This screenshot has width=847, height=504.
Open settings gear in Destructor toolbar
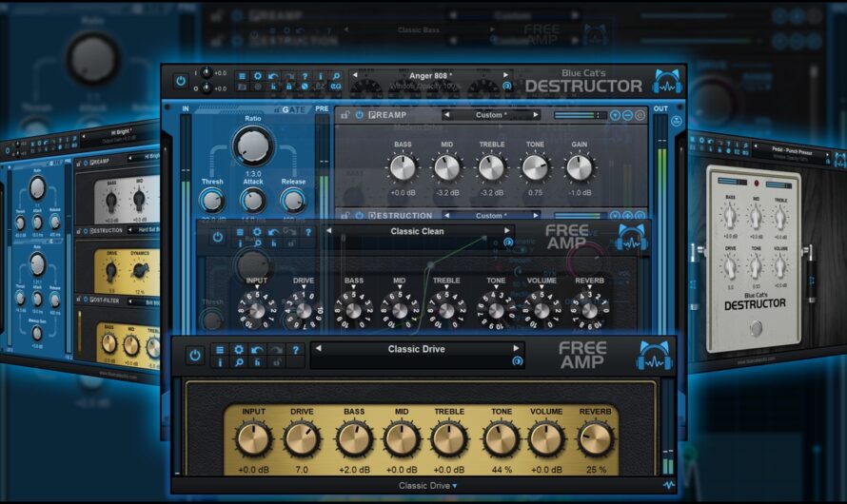coord(258,76)
